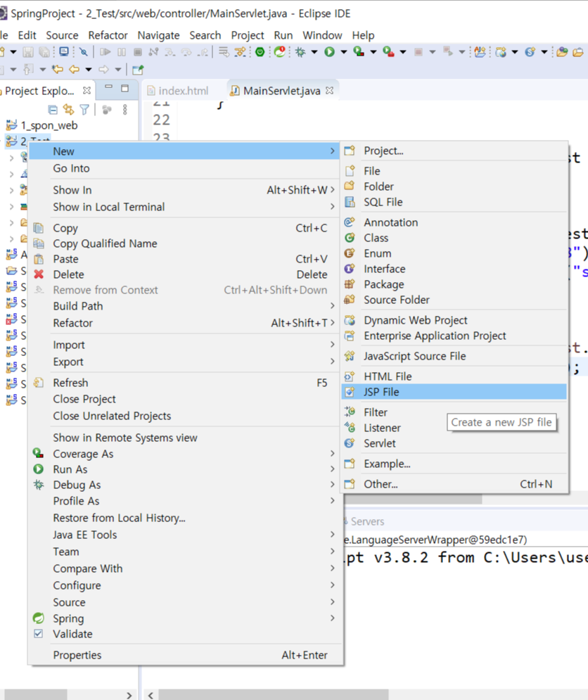Image resolution: width=588 pixels, height=700 pixels.
Task: Open the Run button dropdown arrow
Action: click(x=343, y=52)
